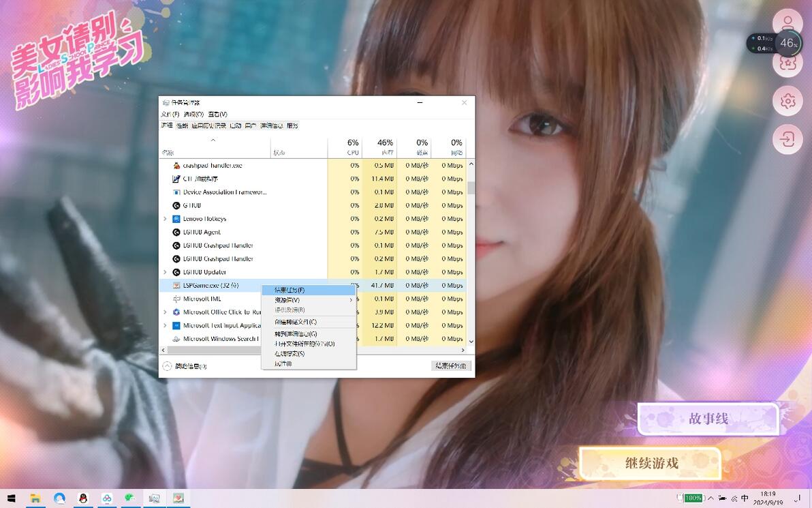Click the LSPGame.exe process icon
The height and width of the screenshot is (508, 812).
click(176, 286)
